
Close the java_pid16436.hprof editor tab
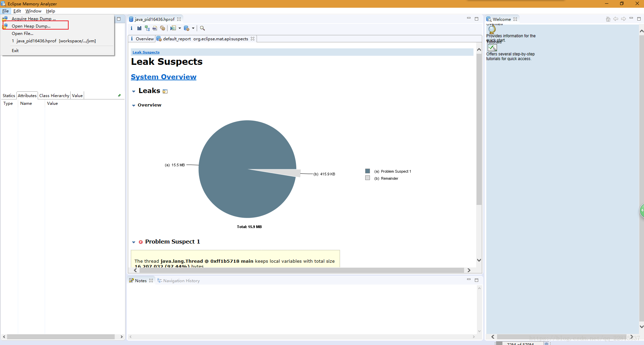point(179,19)
